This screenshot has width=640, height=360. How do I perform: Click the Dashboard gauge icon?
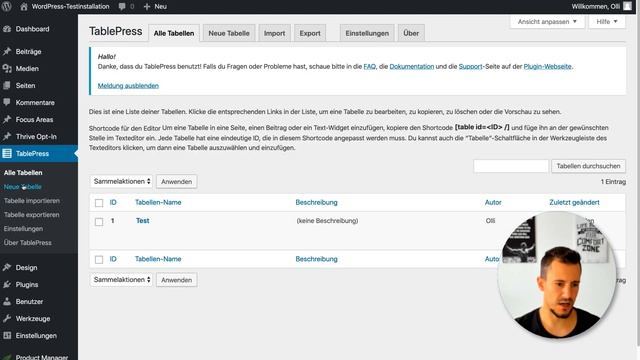pyautogui.click(x=7, y=29)
